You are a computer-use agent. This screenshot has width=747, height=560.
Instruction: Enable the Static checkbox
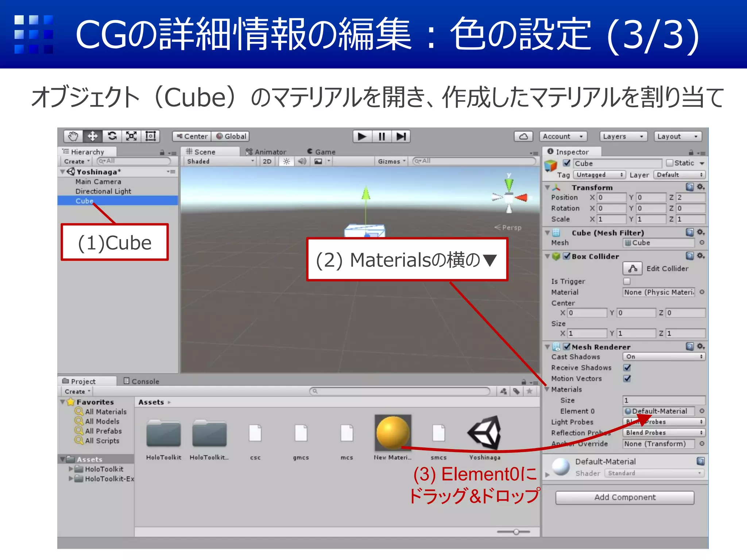(x=670, y=163)
